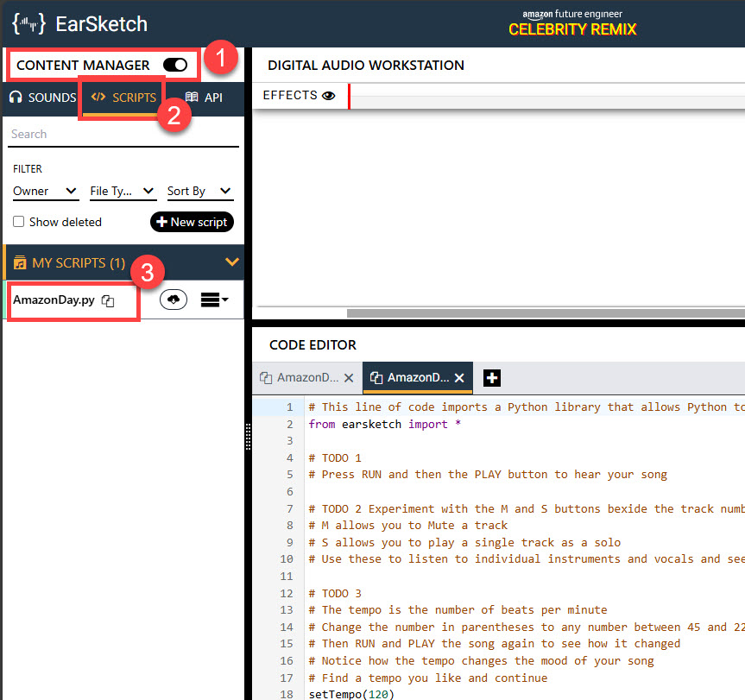The width and height of the screenshot is (745, 700).
Task: Switch to the Scripts tab
Action: pyautogui.click(x=123, y=98)
